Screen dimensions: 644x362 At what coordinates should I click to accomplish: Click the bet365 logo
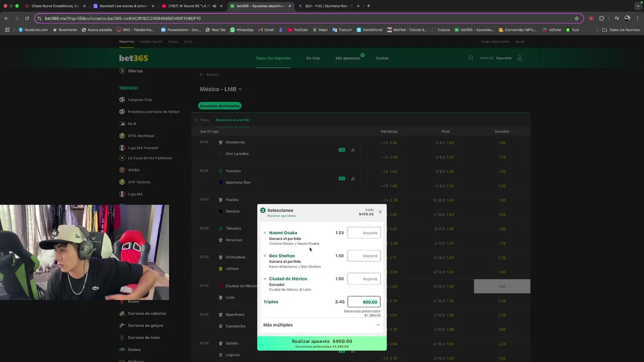click(x=133, y=58)
